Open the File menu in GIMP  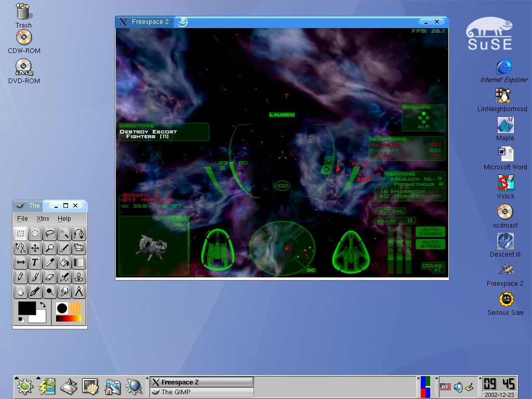pyautogui.click(x=22, y=219)
